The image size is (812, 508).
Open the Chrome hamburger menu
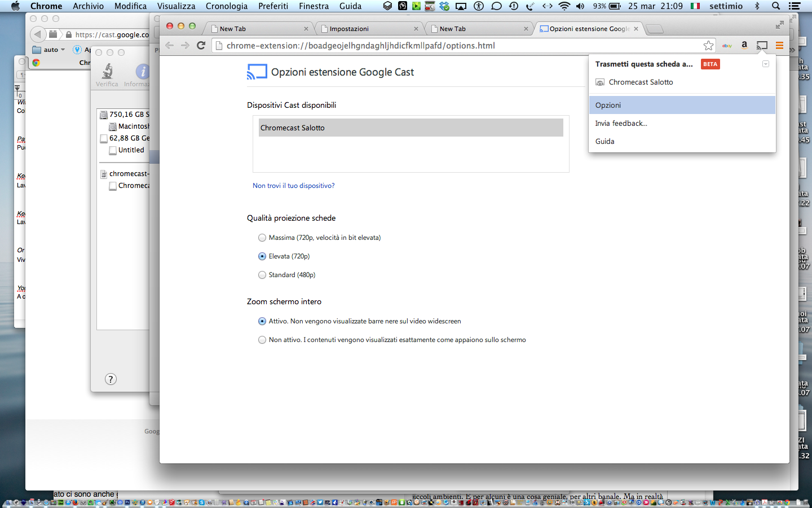coord(779,45)
